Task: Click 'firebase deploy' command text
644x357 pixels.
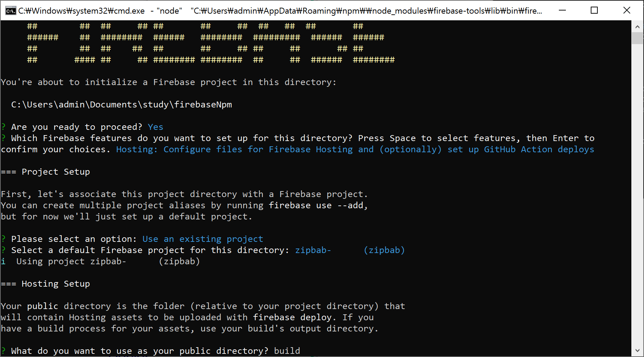Action: 293,317
